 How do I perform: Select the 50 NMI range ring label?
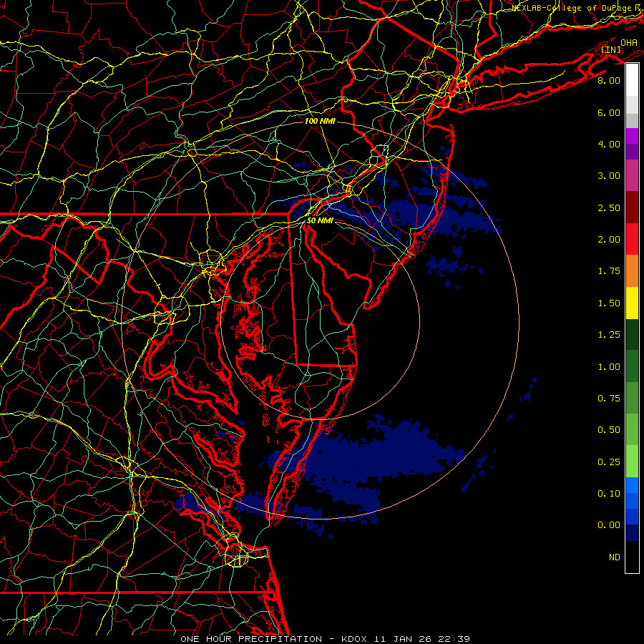click(x=320, y=221)
